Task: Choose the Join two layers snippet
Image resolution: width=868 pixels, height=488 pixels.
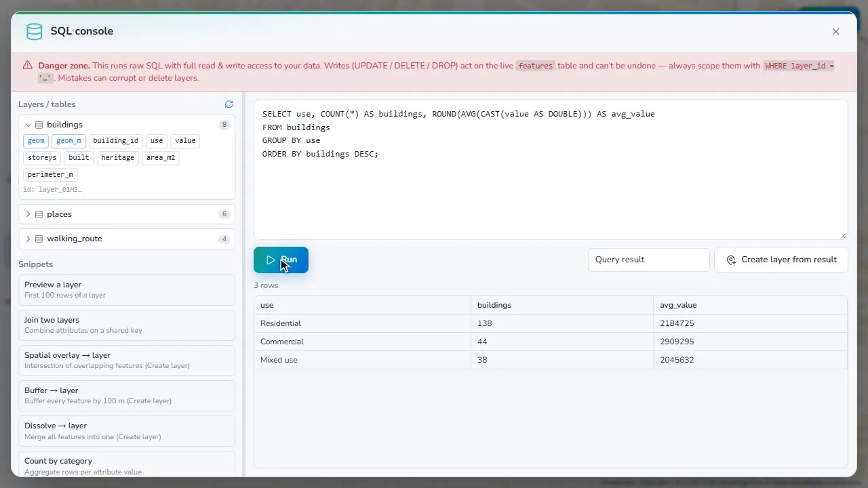Action: (x=127, y=325)
